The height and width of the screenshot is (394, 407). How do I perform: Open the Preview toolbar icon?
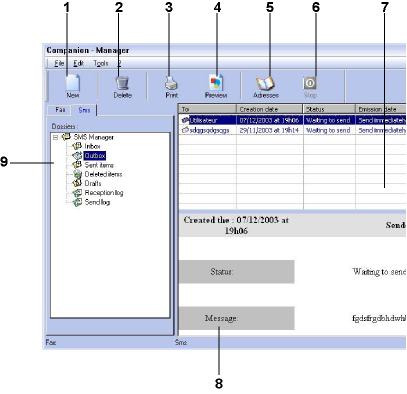[x=216, y=83]
